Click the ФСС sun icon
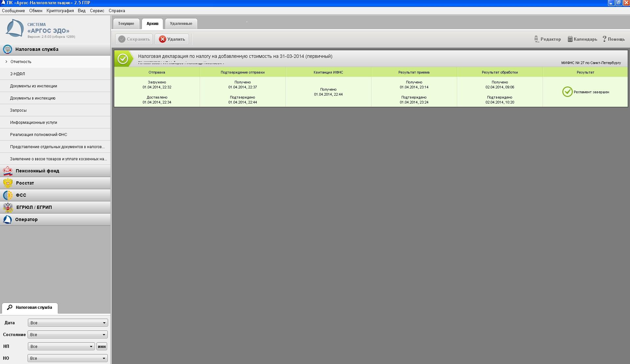The width and height of the screenshot is (630, 364). click(x=8, y=195)
